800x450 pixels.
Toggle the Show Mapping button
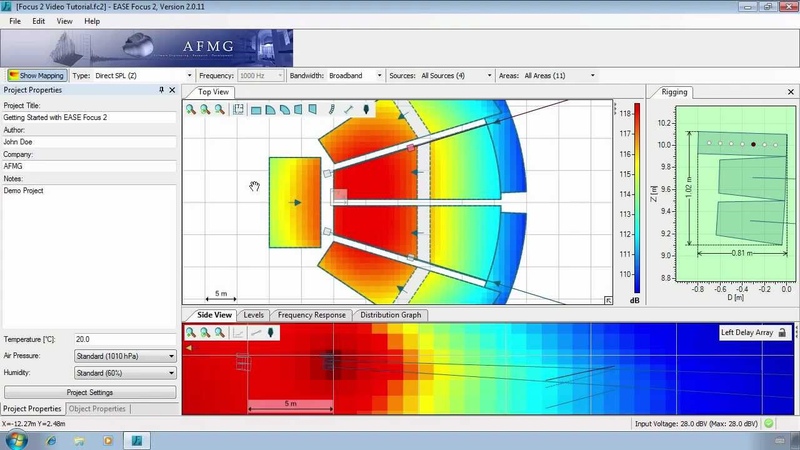tap(37, 76)
